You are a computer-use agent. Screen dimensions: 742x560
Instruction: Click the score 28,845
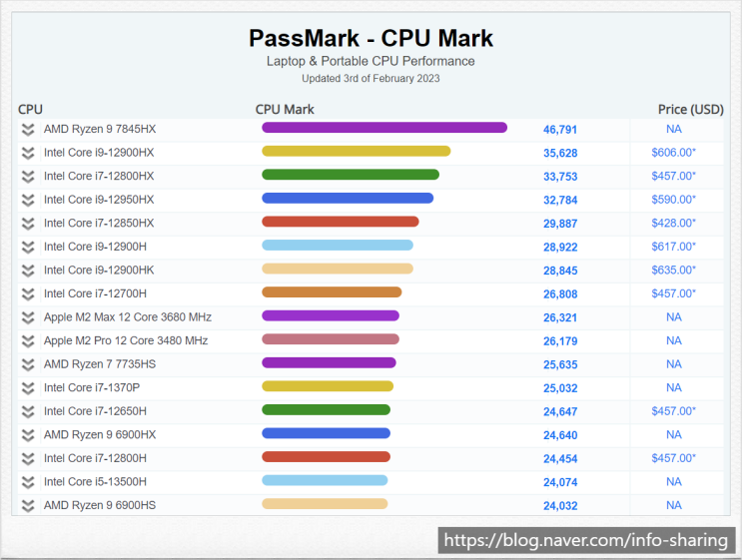tap(560, 271)
